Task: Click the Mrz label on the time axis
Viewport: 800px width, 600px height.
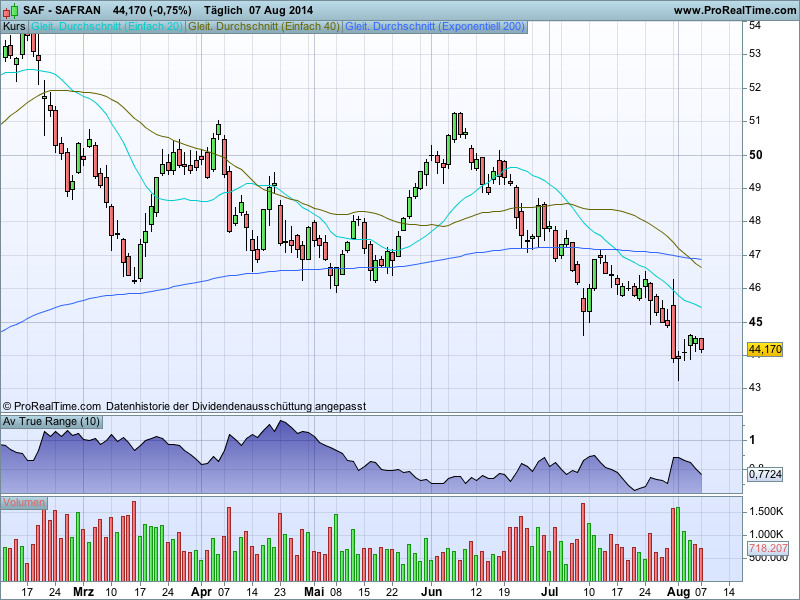Action: 84,592
